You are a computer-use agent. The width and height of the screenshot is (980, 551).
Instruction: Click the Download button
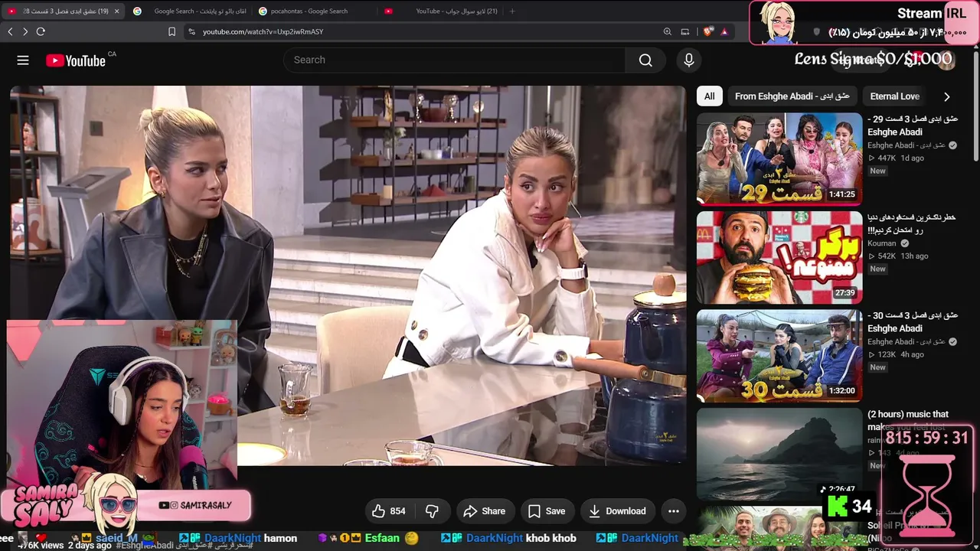[617, 511]
